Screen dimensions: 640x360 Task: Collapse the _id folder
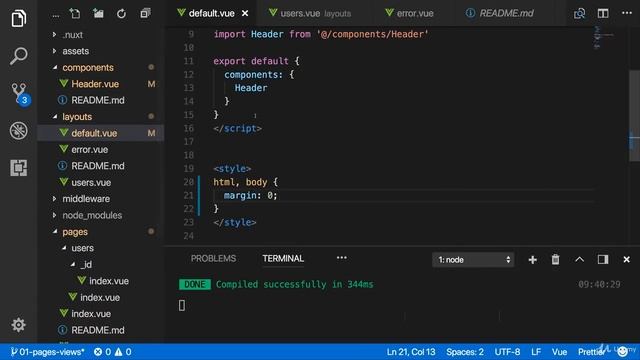click(x=86, y=264)
